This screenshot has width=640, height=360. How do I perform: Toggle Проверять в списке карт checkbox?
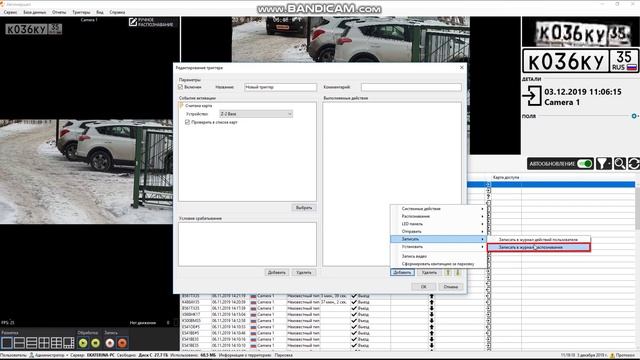point(187,122)
